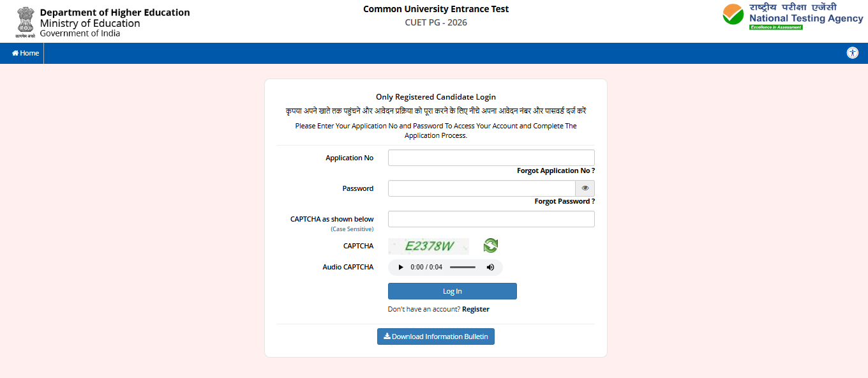Click the download icon on Information Bulletin button
Viewport: 868px width, 378px height.
tap(387, 336)
